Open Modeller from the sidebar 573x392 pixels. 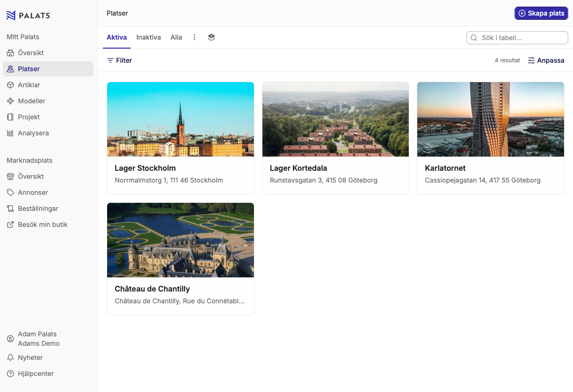[31, 101]
